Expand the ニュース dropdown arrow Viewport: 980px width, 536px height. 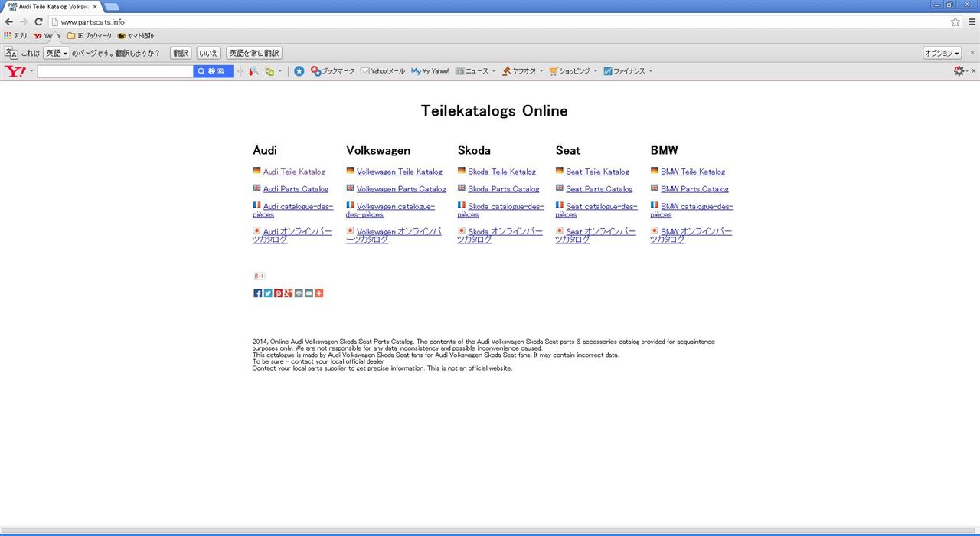[494, 71]
